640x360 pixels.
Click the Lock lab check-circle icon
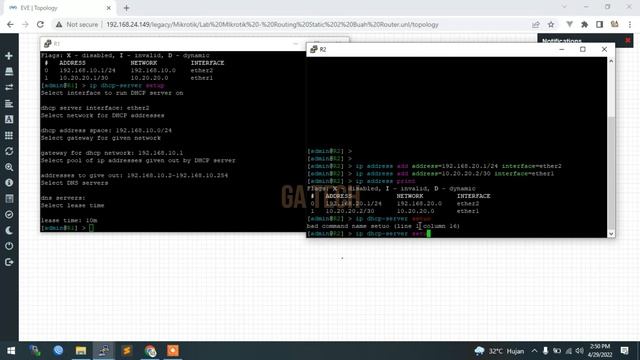(x=9, y=215)
